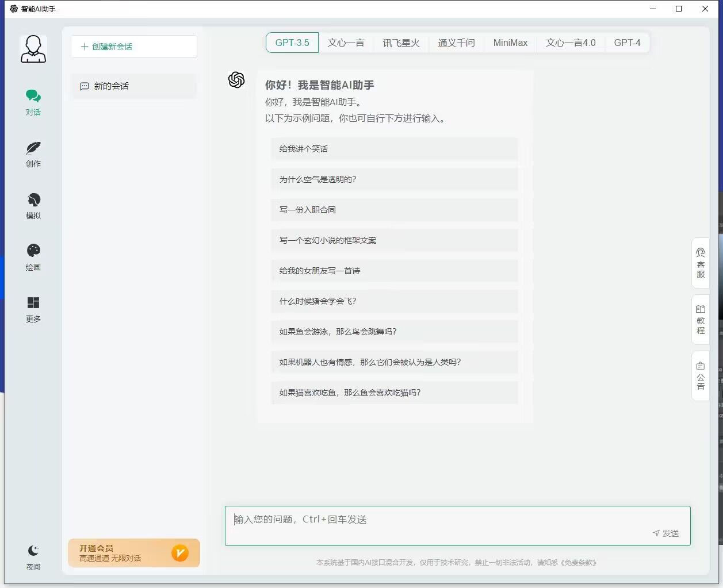This screenshot has width=723, height=588.
Task: Select the 模拟 simulation head icon
Action: (x=33, y=200)
